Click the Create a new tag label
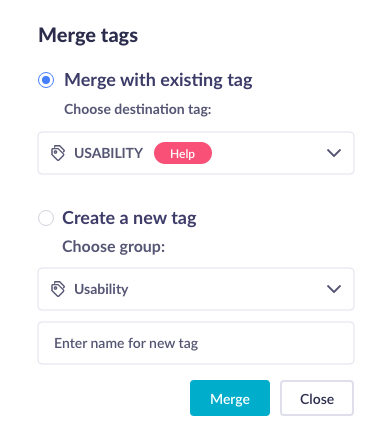Screen dimensions: 392x436 129,218
